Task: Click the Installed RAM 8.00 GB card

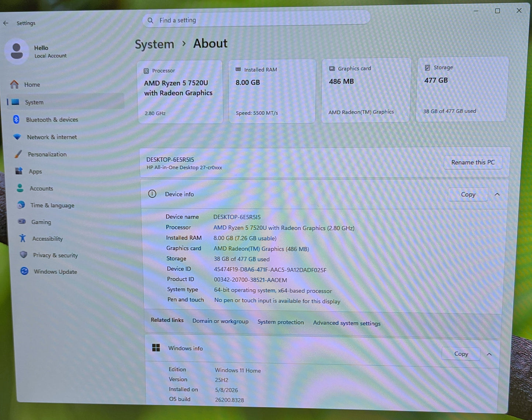Action: (x=272, y=92)
